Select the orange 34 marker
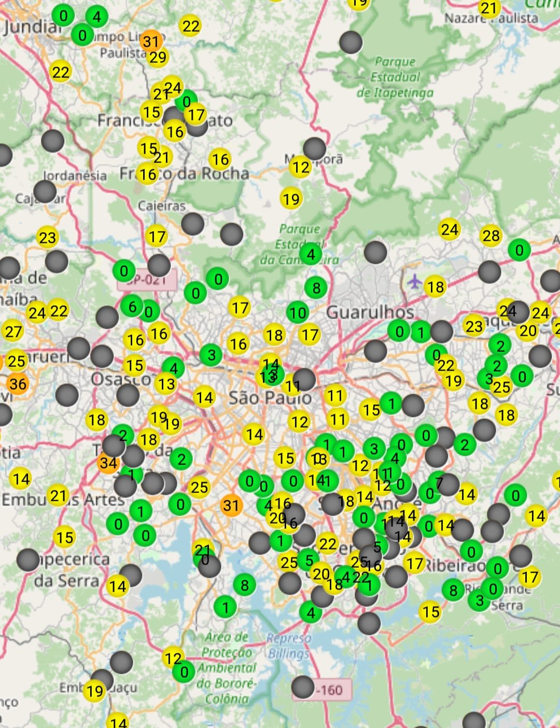 107,463
